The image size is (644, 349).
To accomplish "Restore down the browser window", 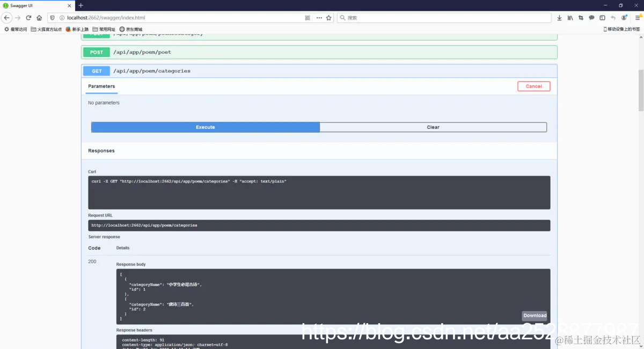I will (621, 5).
